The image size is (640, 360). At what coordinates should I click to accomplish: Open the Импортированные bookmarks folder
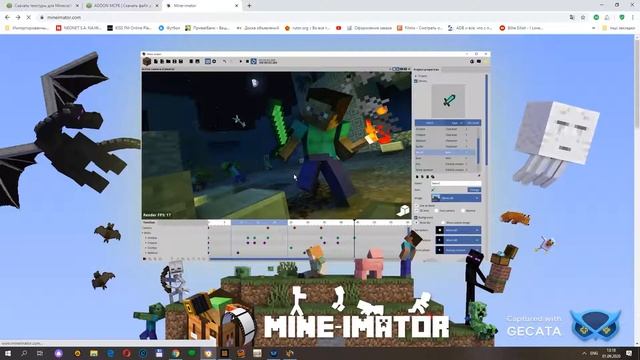click(27, 28)
